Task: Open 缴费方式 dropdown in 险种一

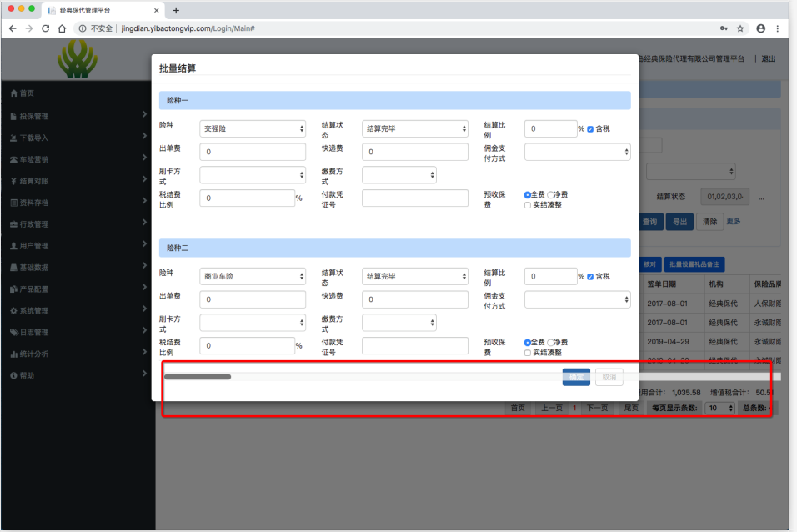Action: point(399,175)
